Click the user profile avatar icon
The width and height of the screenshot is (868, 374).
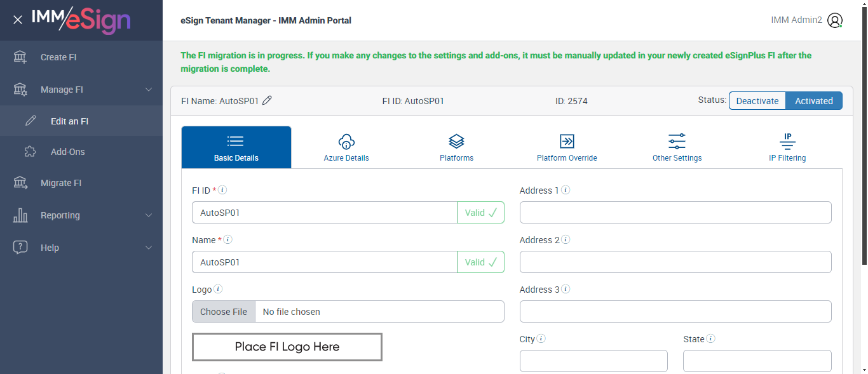[x=835, y=20]
